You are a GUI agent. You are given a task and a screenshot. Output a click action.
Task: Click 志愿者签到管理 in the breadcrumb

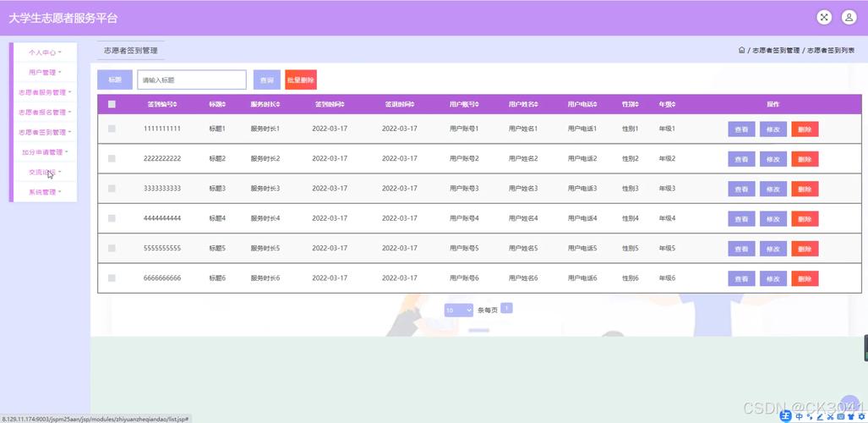tap(776, 51)
